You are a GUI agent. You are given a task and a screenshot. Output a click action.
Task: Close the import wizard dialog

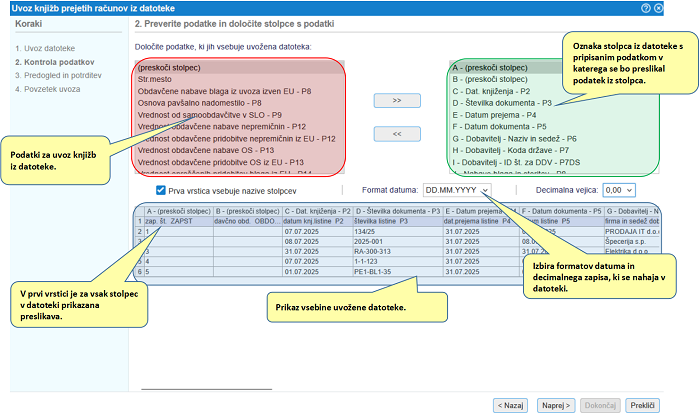tap(689, 8)
